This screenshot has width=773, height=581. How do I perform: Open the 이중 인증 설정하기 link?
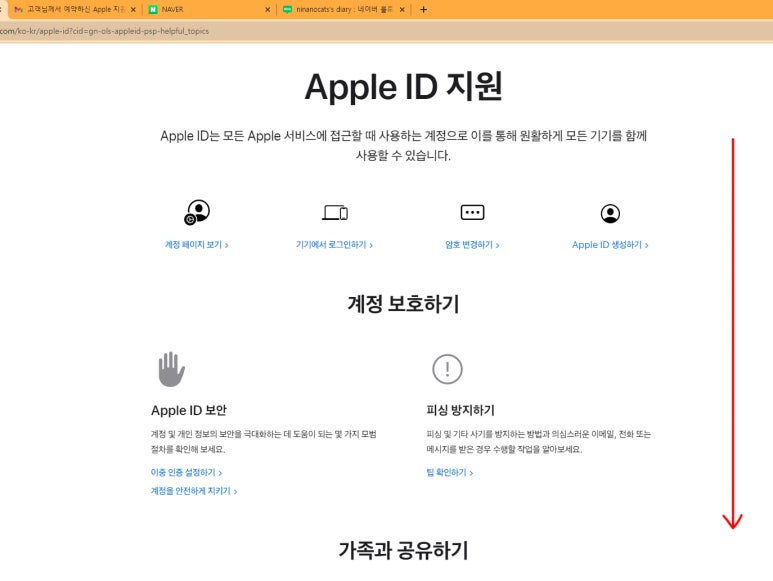point(186,473)
